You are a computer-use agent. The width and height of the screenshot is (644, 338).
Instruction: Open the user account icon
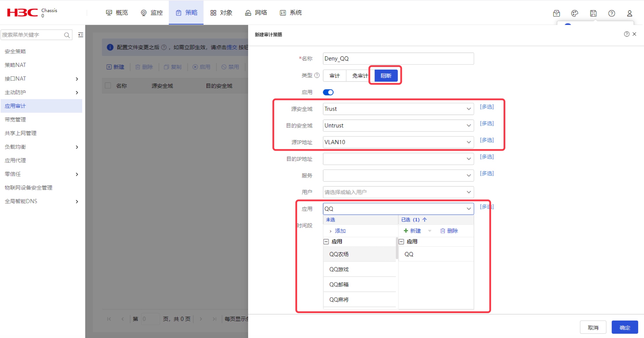[x=630, y=13]
